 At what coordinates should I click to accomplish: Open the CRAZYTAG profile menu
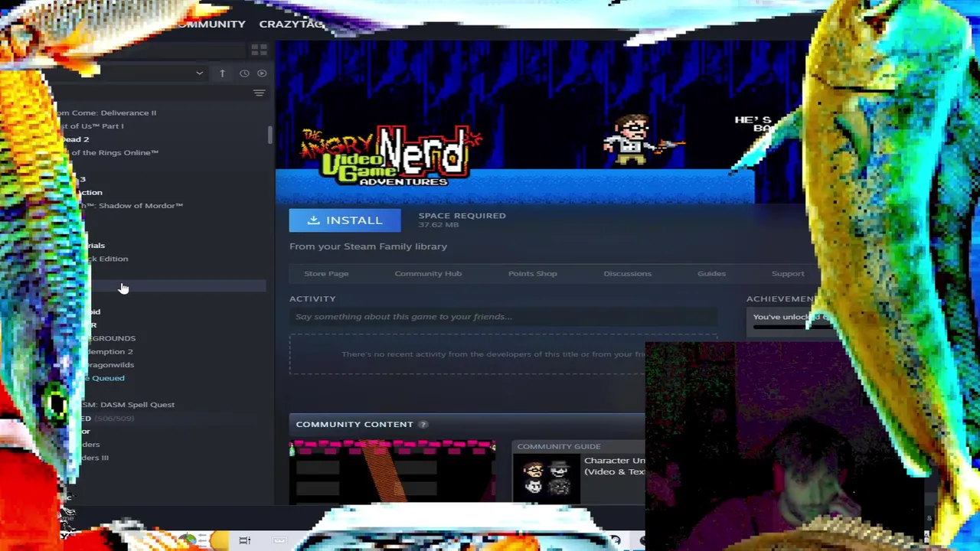(x=292, y=24)
